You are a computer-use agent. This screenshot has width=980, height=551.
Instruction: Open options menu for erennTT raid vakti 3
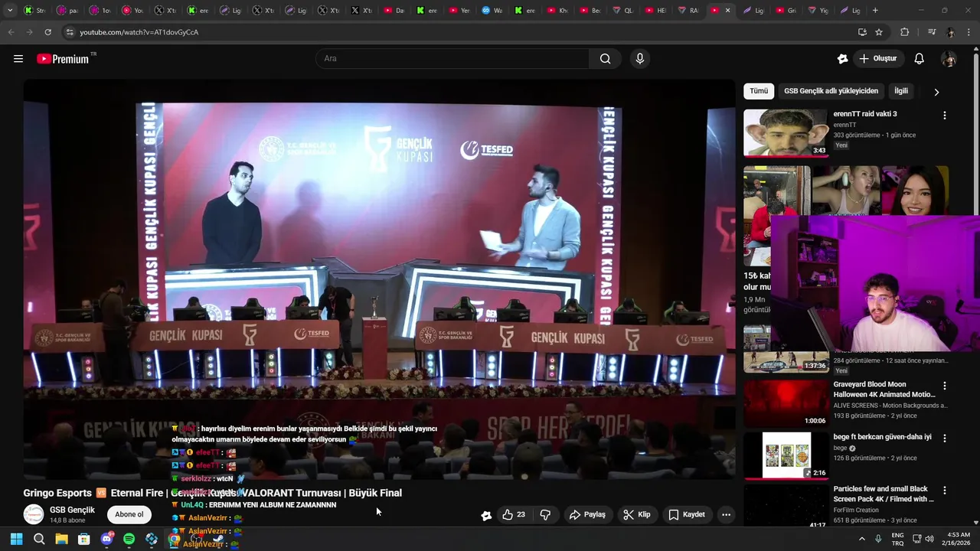pyautogui.click(x=944, y=115)
